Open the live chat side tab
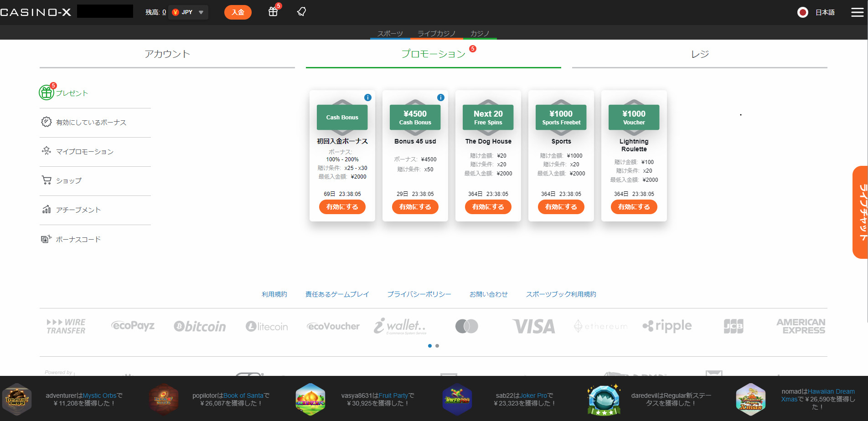This screenshot has height=421, width=868. (x=861, y=212)
